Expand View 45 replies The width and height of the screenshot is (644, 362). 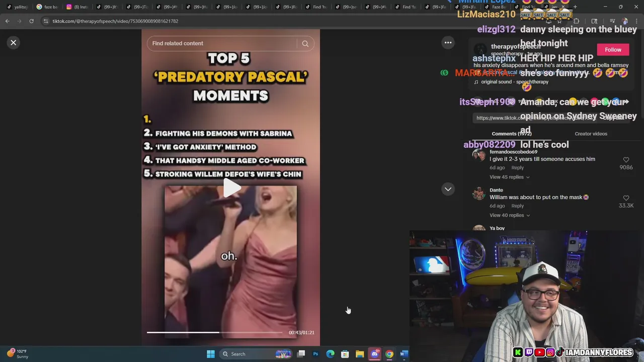pos(509,177)
